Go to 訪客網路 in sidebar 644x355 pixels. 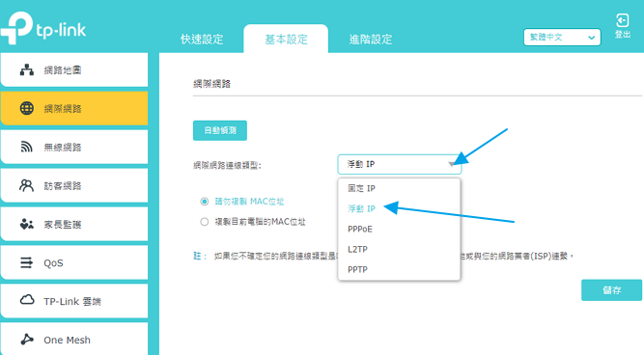74,185
